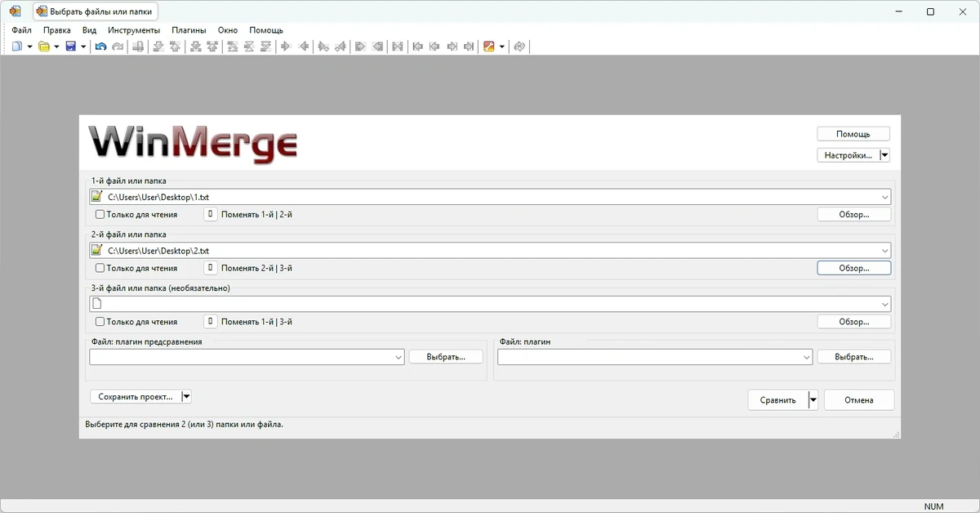Click the Select Line Difference toolbar icon

(x=139, y=47)
